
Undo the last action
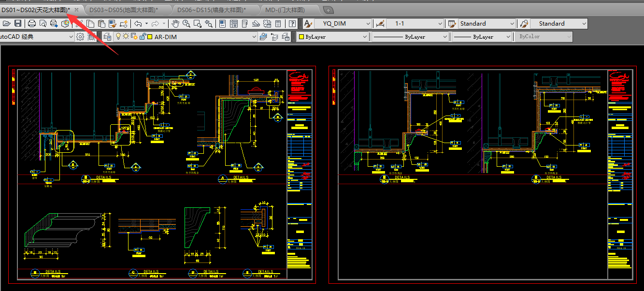pyautogui.click(x=138, y=24)
